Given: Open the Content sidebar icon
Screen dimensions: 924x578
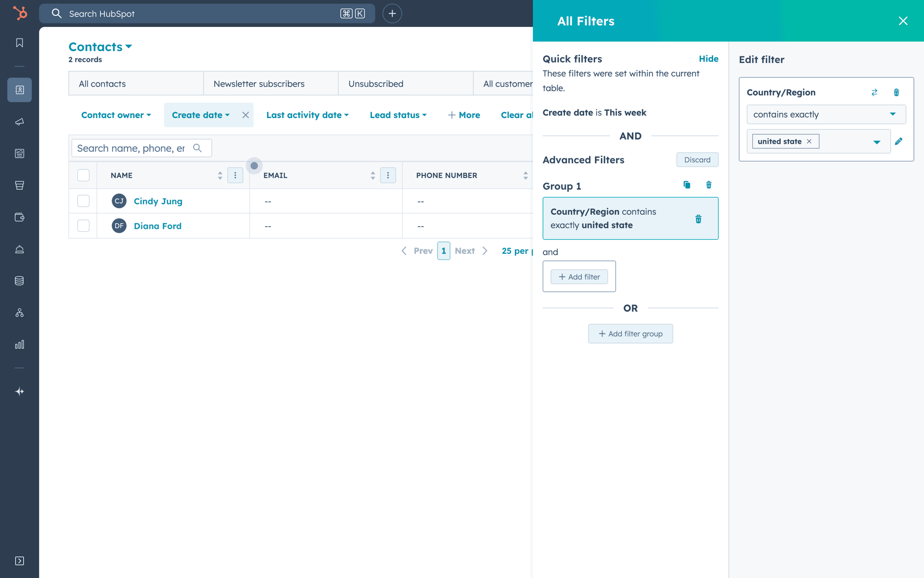Looking at the screenshot, I should pos(19,153).
